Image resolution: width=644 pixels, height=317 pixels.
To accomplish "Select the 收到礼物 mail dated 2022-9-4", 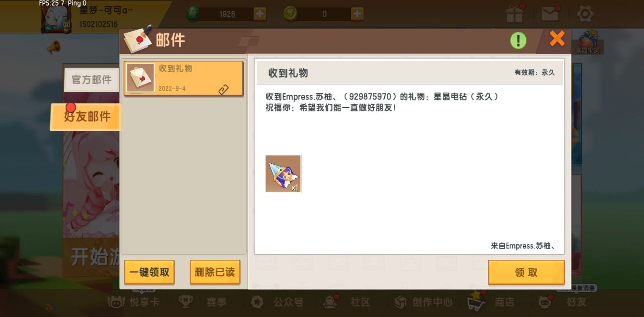I will coord(183,78).
